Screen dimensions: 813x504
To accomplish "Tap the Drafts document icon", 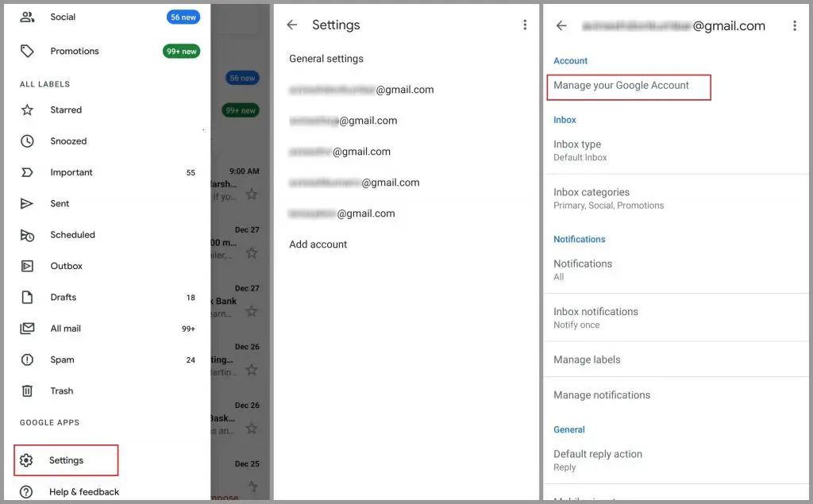I will tap(27, 297).
